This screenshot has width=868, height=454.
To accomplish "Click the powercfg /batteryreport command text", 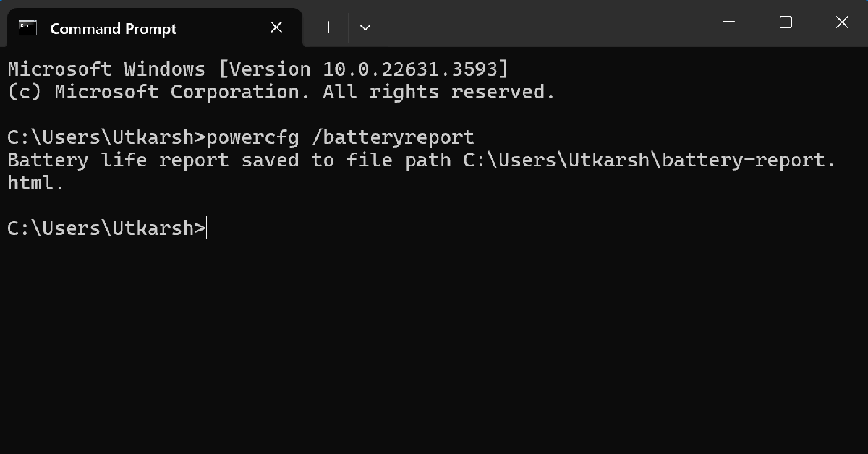I will pyautogui.click(x=340, y=137).
